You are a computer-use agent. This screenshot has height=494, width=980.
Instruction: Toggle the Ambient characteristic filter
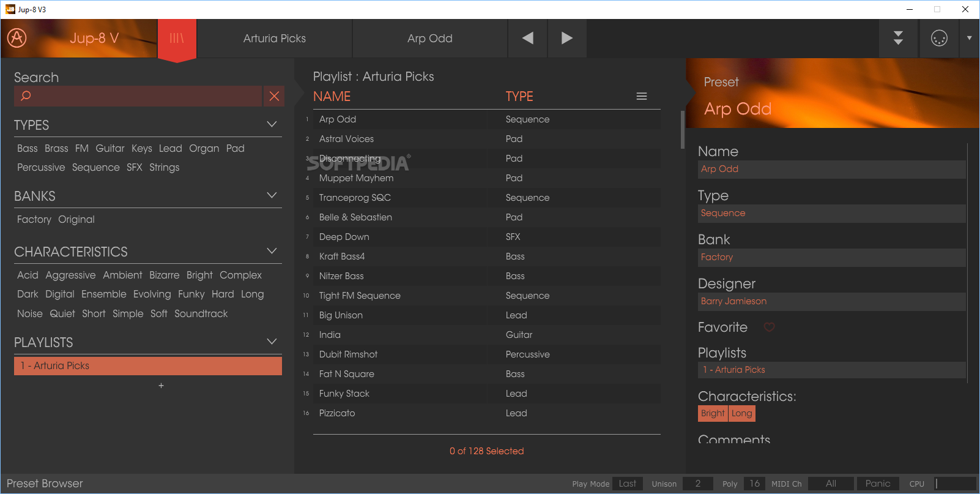(x=122, y=275)
